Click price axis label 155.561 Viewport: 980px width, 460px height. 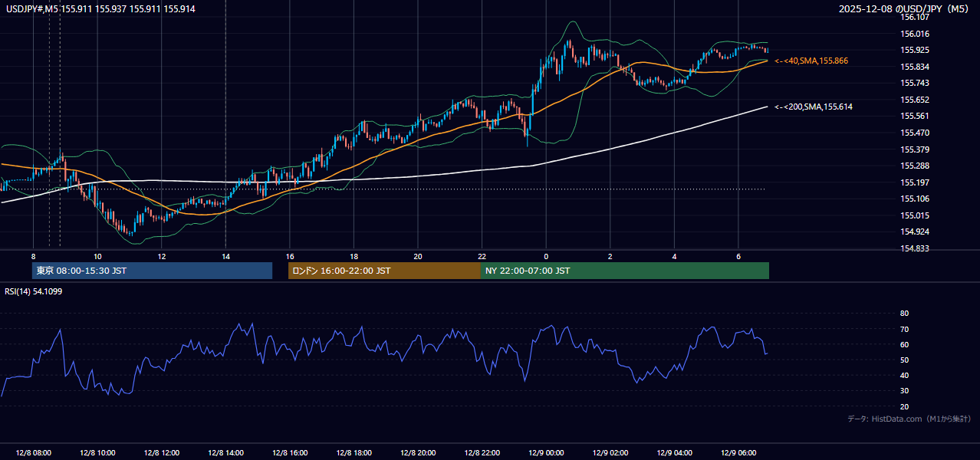click(915, 117)
